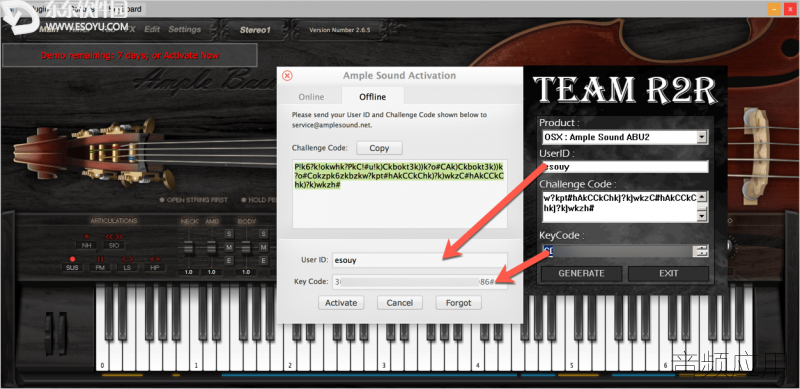Viewport: 800px width, 389px height.
Task: Click Cancel in the activation dialog
Action: click(399, 303)
